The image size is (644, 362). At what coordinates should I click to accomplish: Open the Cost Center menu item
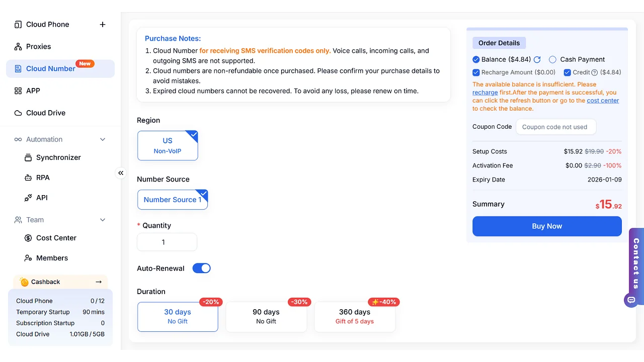56,238
